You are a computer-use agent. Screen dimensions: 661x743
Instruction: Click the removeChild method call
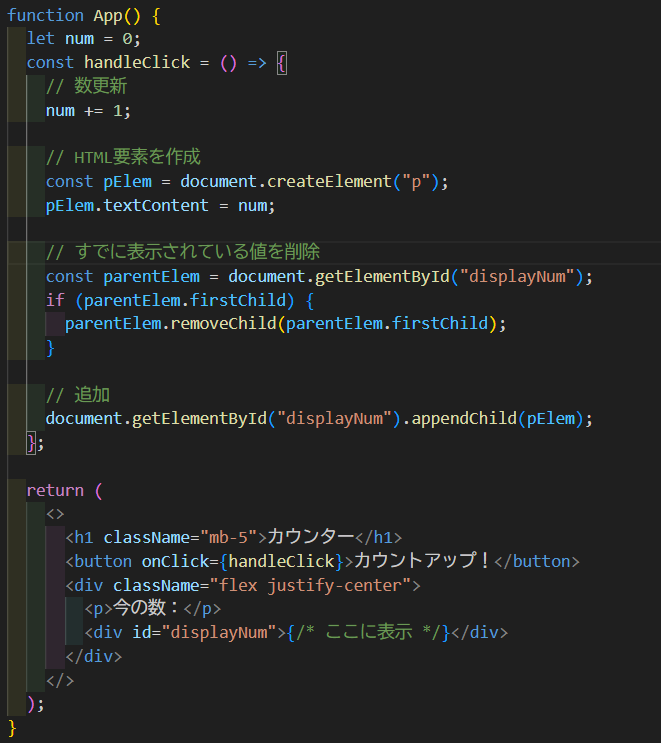pyautogui.click(x=223, y=324)
